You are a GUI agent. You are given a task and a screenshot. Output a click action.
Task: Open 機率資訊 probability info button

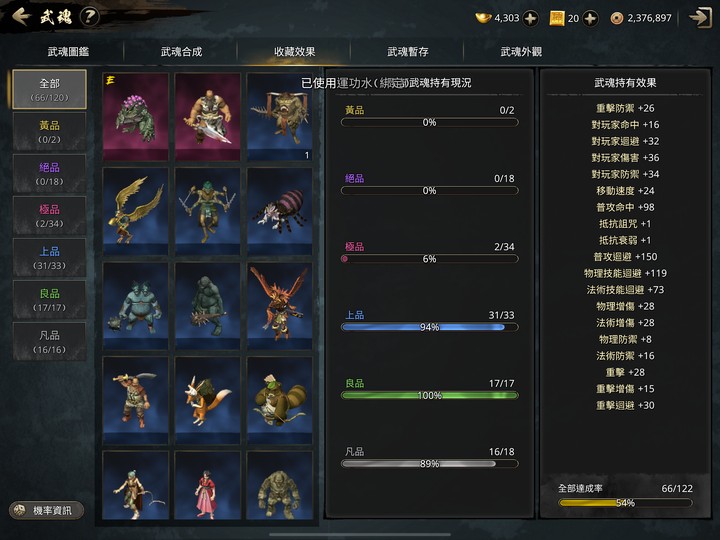point(46,510)
